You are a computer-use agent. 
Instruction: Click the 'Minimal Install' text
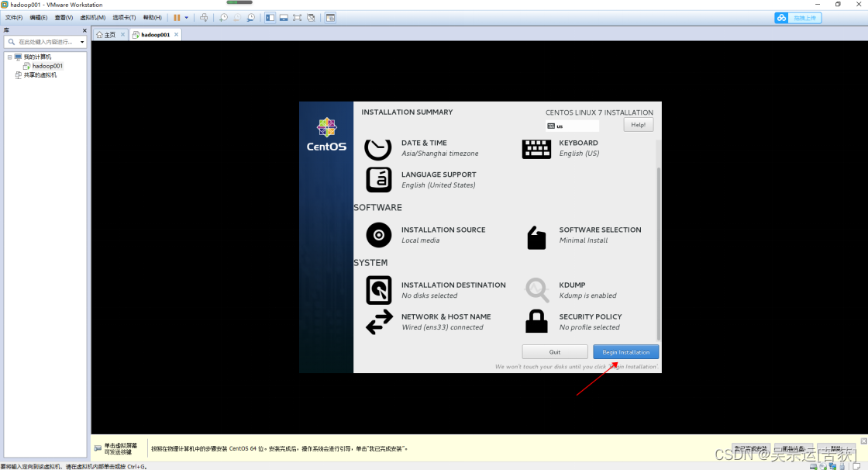pyautogui.click(x=584, y=240)
